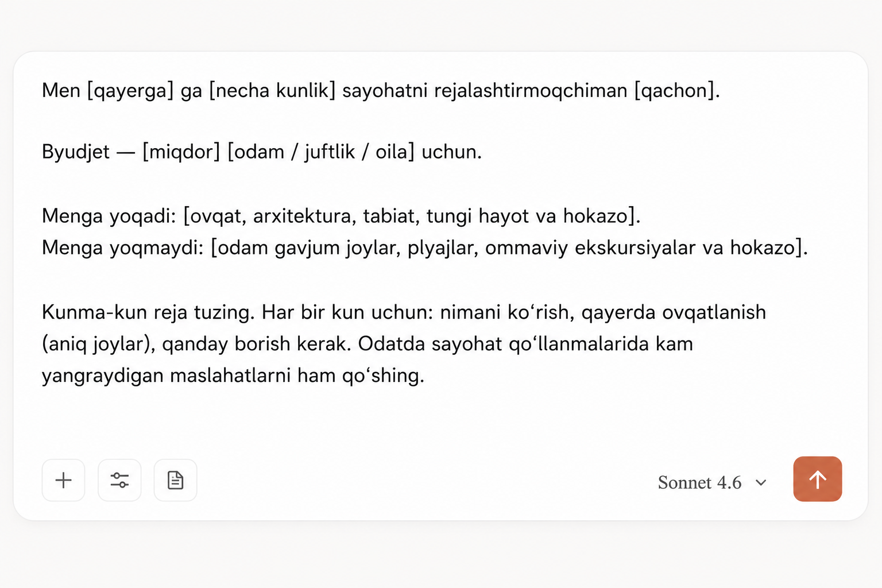Set cursor in the [miqdor] placeholder
Viewport: 882px width, 588px height.
tap(181, 152)
